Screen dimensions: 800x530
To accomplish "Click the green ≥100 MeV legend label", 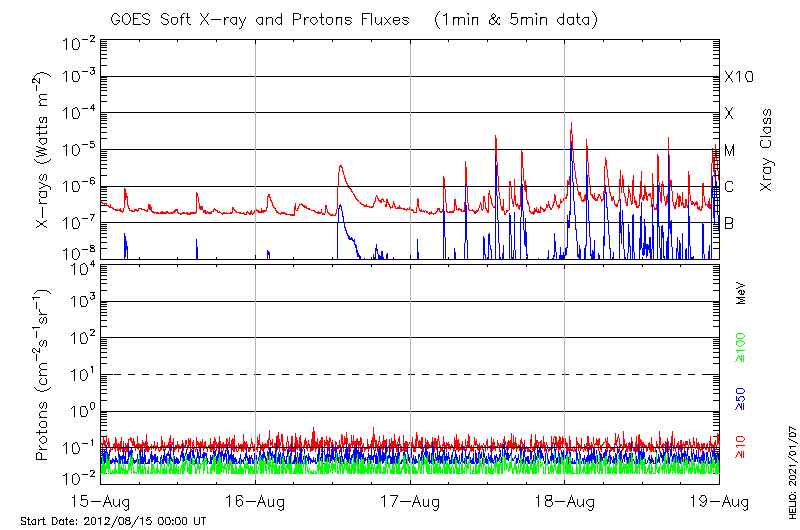I will coord(742,346).
